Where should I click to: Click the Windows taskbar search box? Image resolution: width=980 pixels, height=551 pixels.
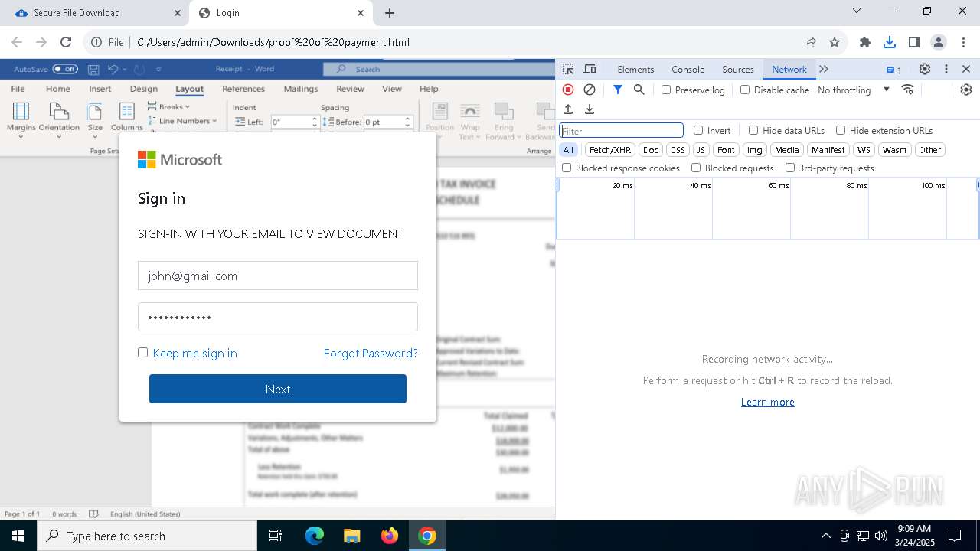[x=147, y=536]
